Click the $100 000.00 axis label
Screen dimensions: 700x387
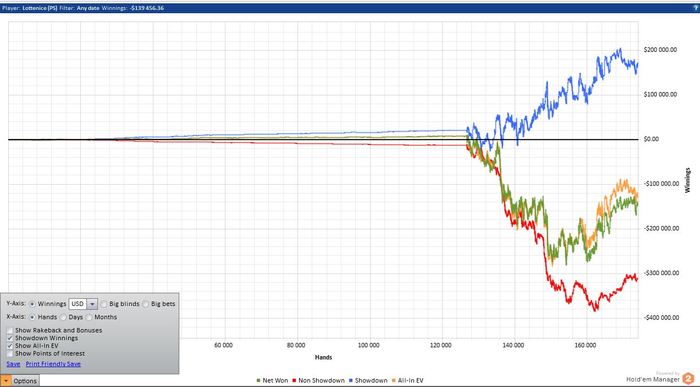(x=660, y=95)
